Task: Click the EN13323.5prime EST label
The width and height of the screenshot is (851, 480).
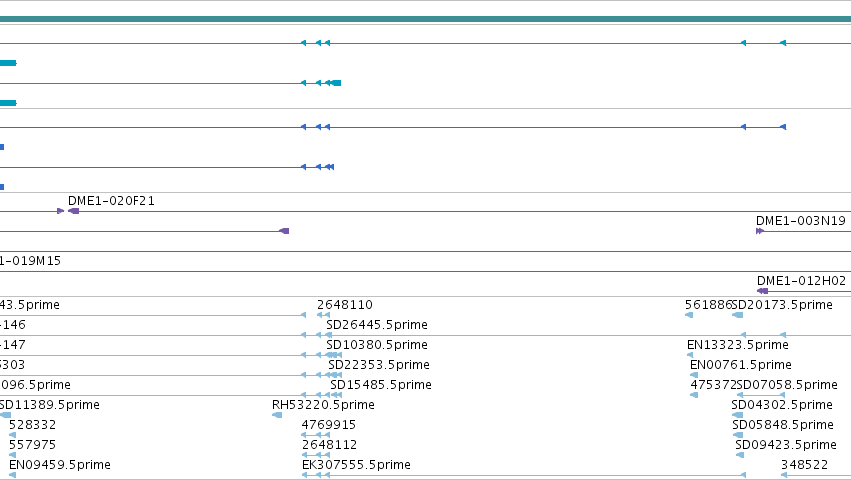Action: pos(738,345)
